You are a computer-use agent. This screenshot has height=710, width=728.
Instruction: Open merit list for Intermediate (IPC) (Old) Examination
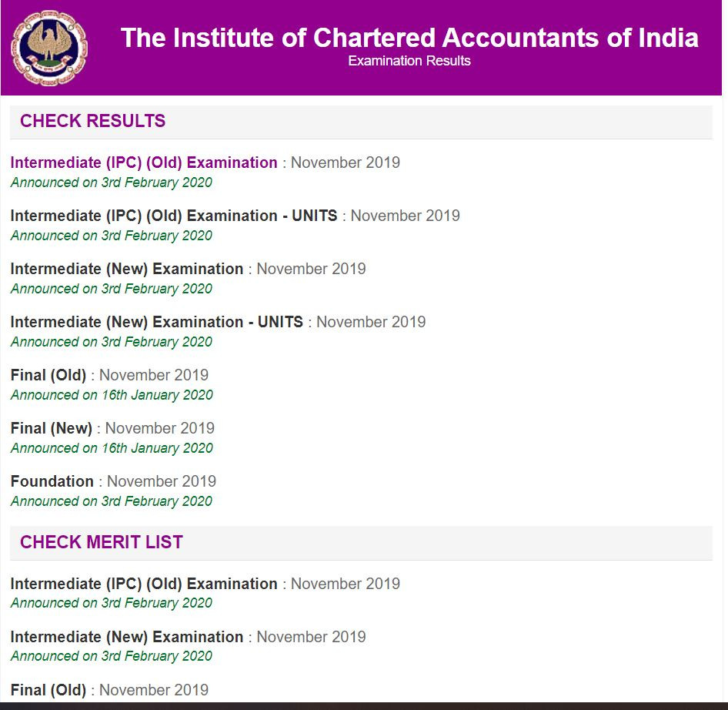tap(144, 584)
